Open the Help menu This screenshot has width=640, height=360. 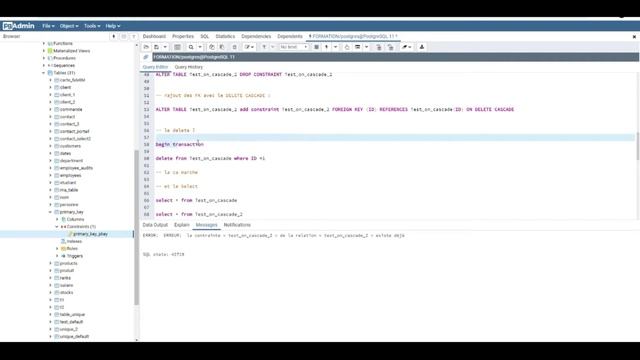point(113,26)
